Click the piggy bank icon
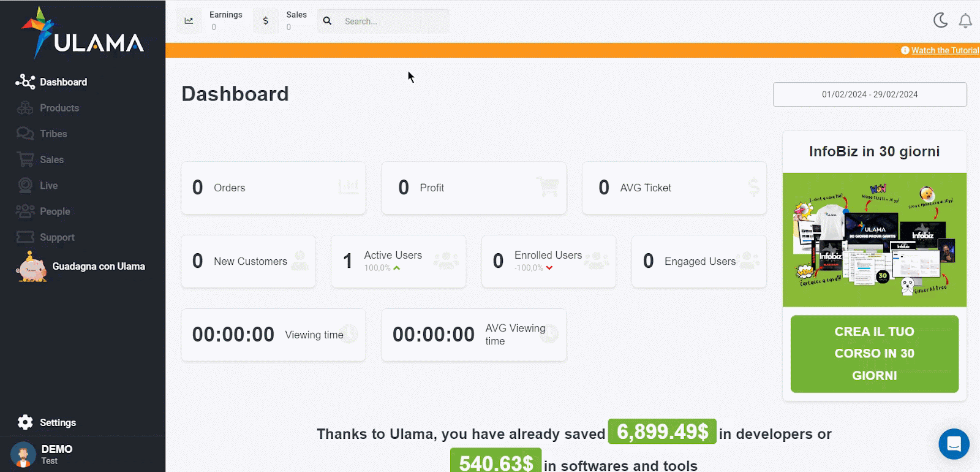This screenshot has width=980, height=472. (31, 267)
